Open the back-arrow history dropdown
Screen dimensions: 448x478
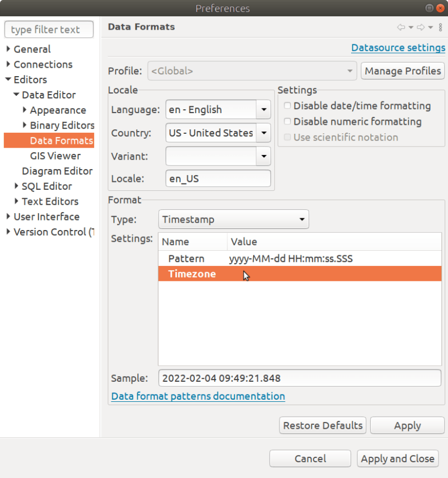tap(410, 27)
